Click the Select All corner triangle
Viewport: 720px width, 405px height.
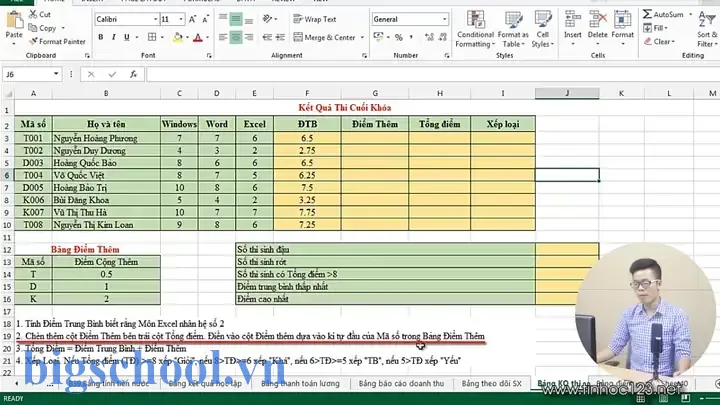click(x=8, y=93)
